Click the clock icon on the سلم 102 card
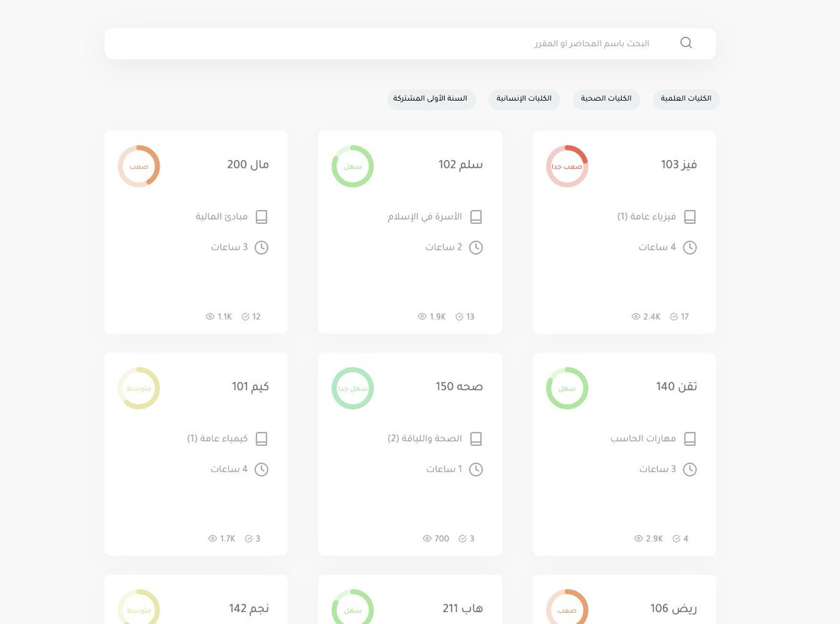This screenshot has width=840, height=624. point(476,248)
